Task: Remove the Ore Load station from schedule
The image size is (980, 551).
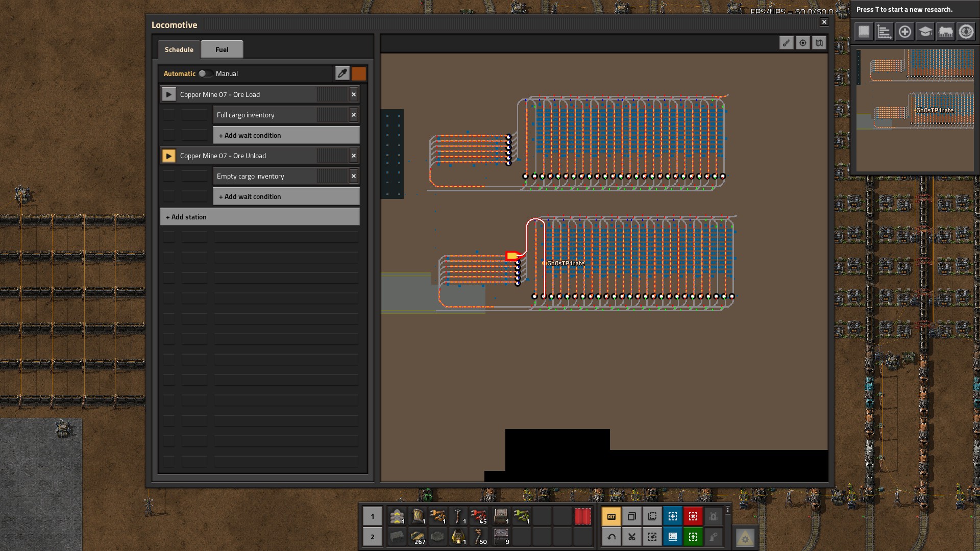Action: 354,94
